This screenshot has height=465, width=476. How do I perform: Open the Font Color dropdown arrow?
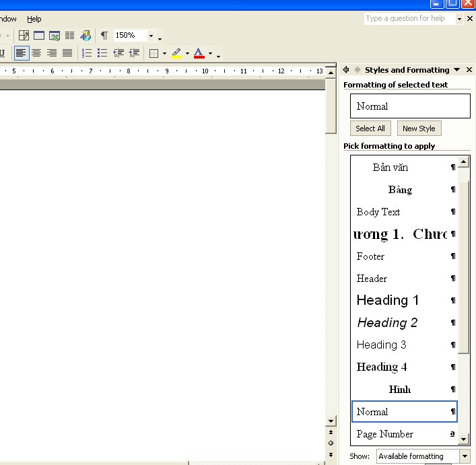(x=210, y=53)
